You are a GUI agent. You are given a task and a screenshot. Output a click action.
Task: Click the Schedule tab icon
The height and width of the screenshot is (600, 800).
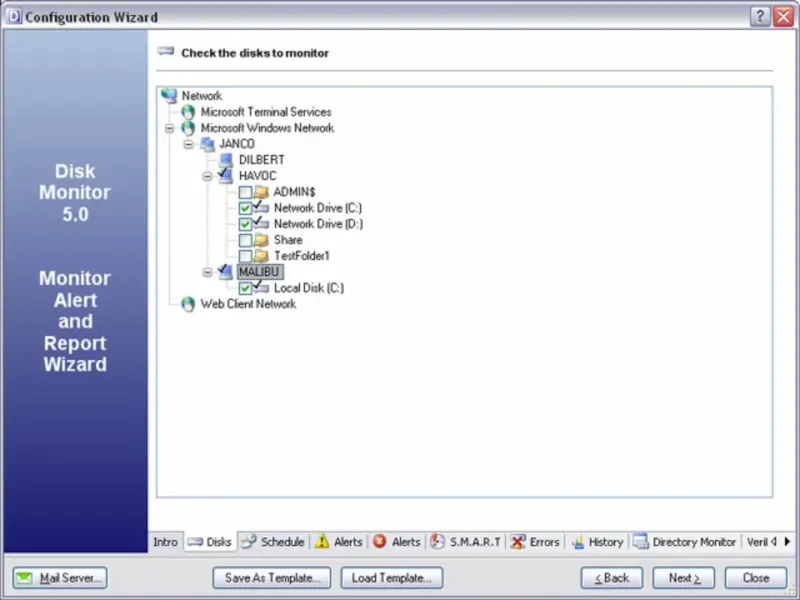pos(248,541)
